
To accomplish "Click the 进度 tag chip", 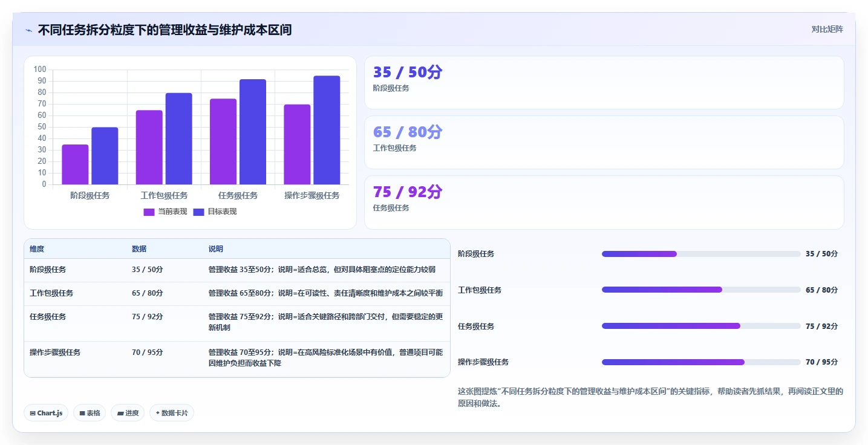I will [x=128, y=413].
